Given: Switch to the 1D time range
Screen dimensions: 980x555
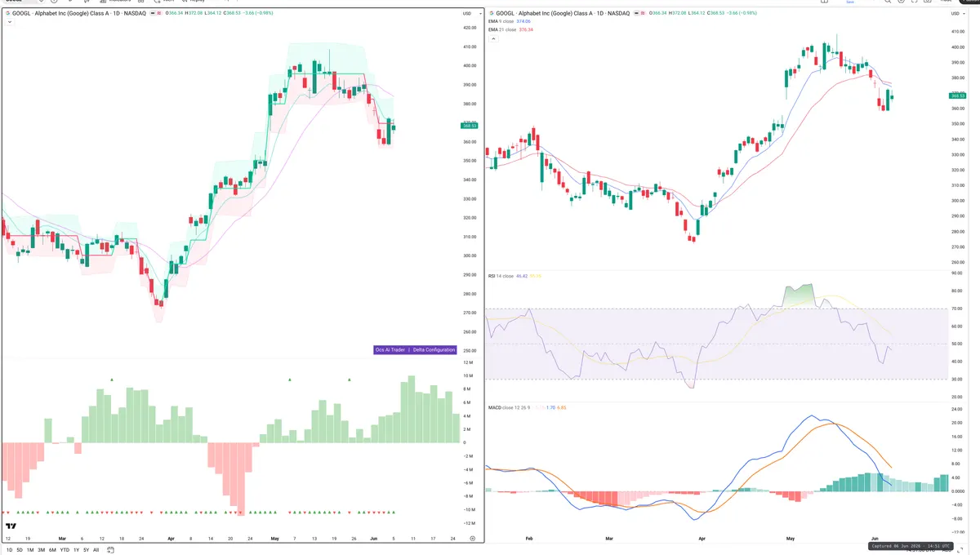Looking at the screenshot, I should pos(8,550).
